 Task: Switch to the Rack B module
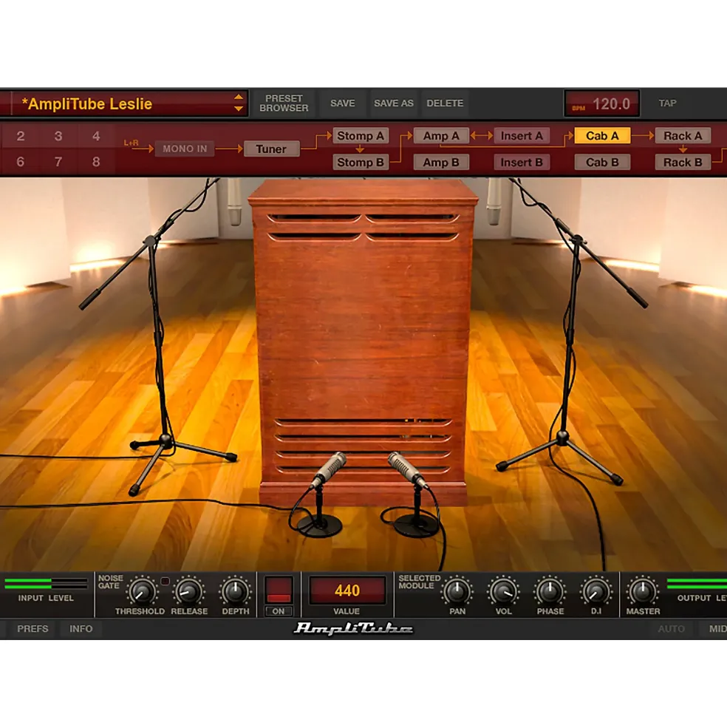pos(683,163)
